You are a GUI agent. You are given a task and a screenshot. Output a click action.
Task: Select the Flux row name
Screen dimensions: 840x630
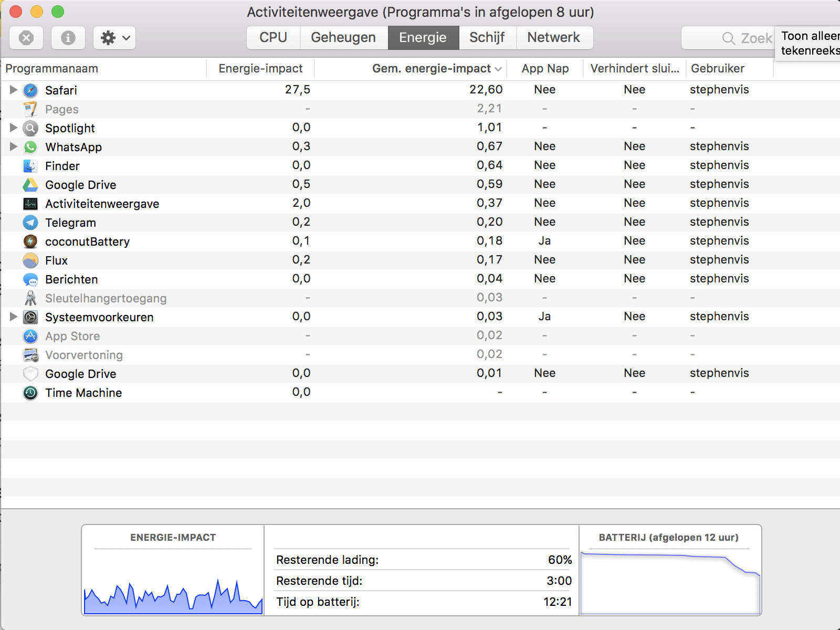point(56,260)
